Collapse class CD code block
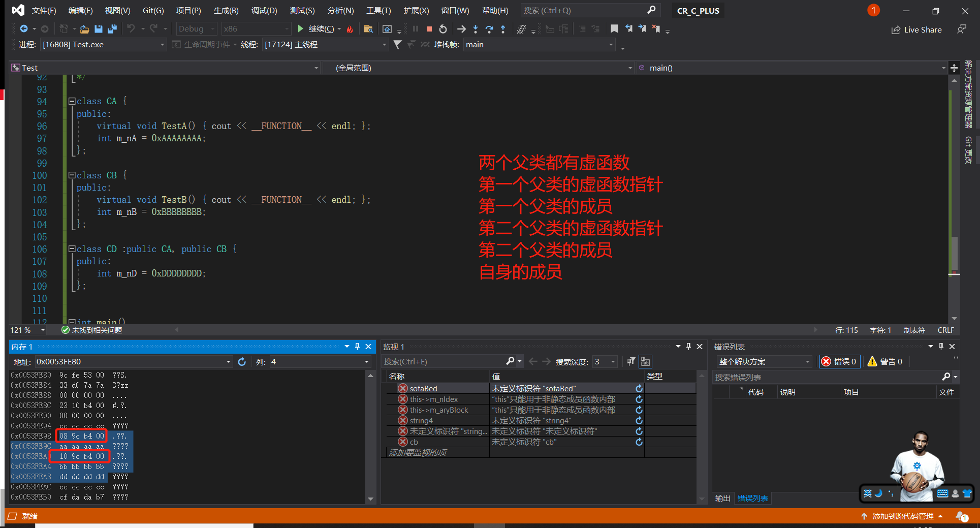Image resolution: width=980 pixels, height=528 pixels. tap(72, 249)
